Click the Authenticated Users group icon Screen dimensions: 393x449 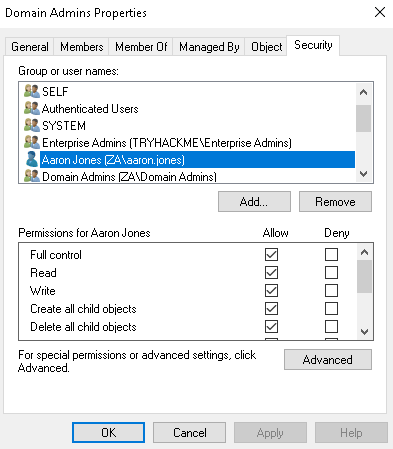[x=32, y=108]
